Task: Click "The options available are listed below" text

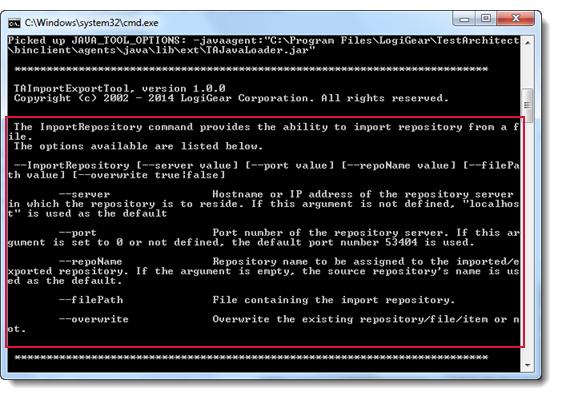Action: click(138, 146)
